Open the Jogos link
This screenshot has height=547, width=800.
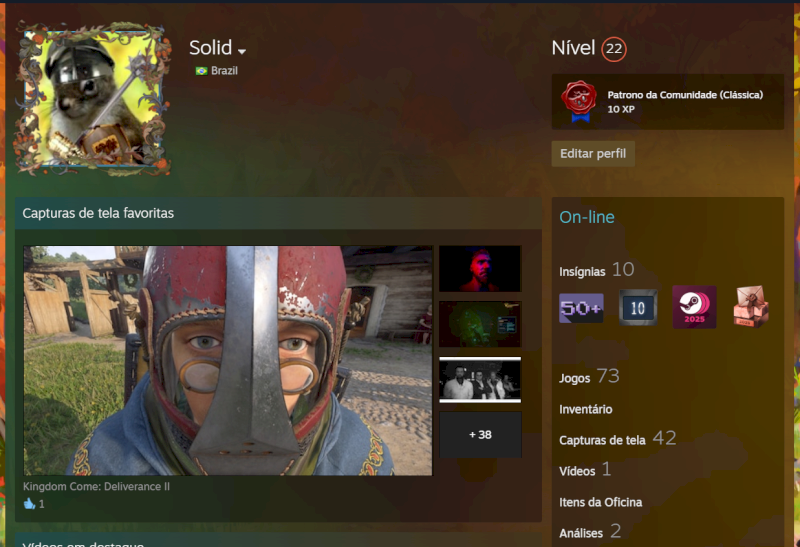[574, 378]
